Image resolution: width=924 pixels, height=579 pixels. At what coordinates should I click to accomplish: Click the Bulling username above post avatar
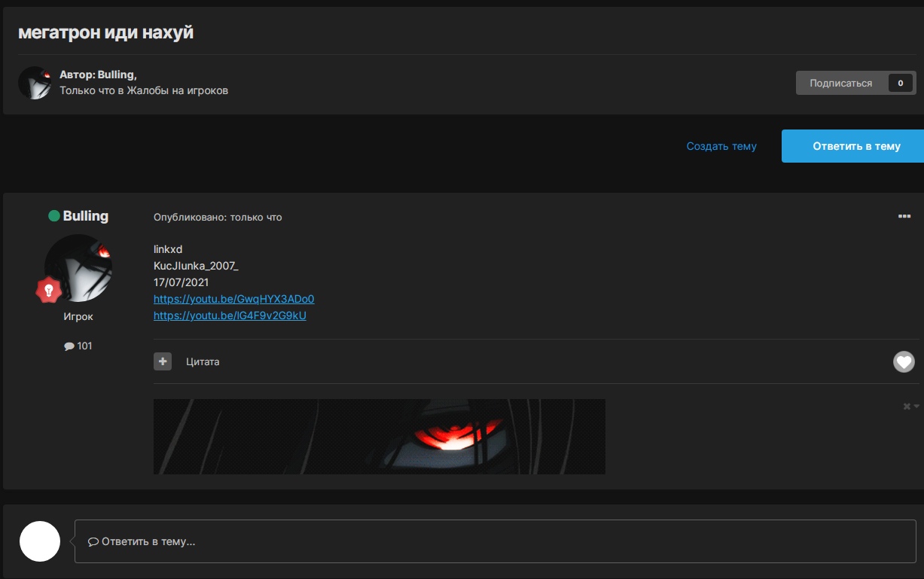click(x=85, y=216)
